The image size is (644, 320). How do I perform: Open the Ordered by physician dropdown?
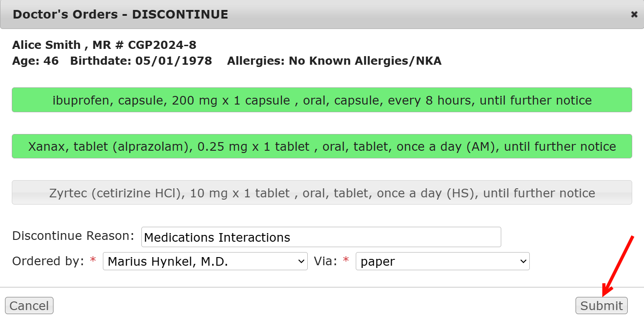[x=205, y=262]
